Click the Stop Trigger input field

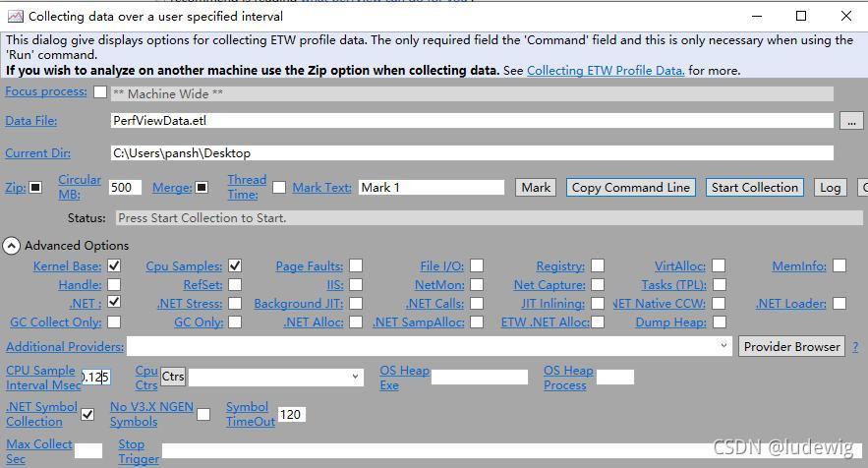[511, 451]
